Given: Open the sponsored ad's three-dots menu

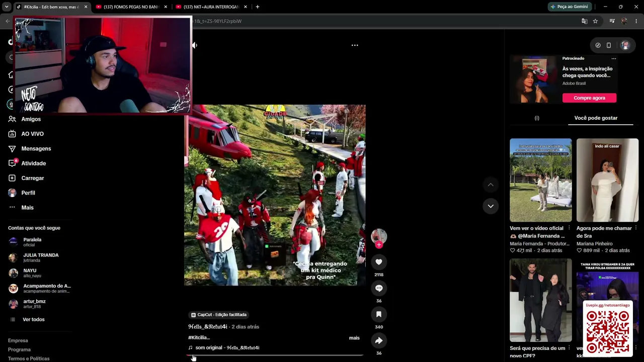Looking at the screenshot, I should [613, 59].
